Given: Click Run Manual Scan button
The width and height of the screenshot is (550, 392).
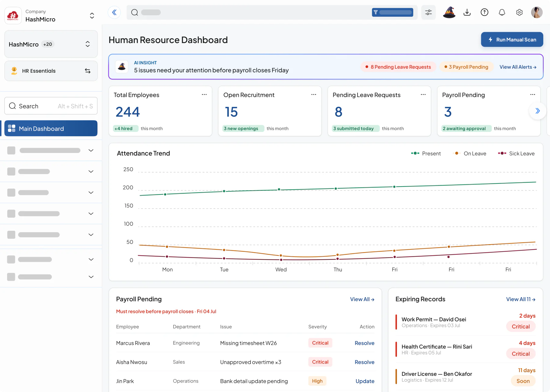Looking at the screenshot, I should (x=512, y=40).
